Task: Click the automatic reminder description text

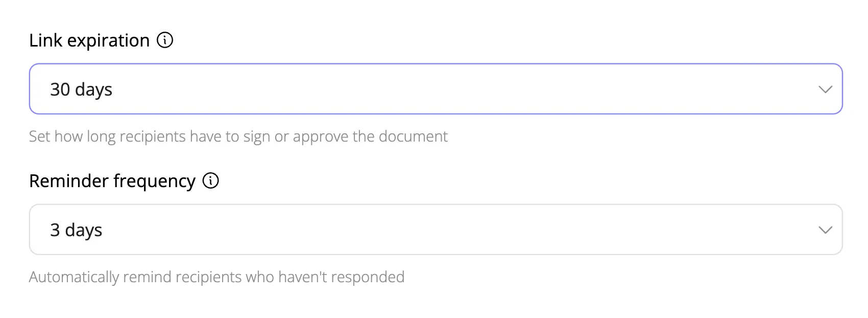Action: (x=216, y=277)
